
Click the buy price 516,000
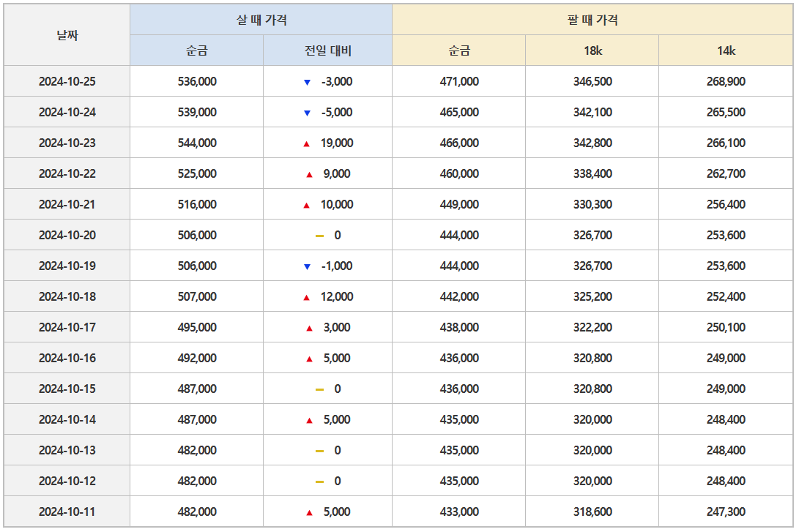click(x=197, y=204)
